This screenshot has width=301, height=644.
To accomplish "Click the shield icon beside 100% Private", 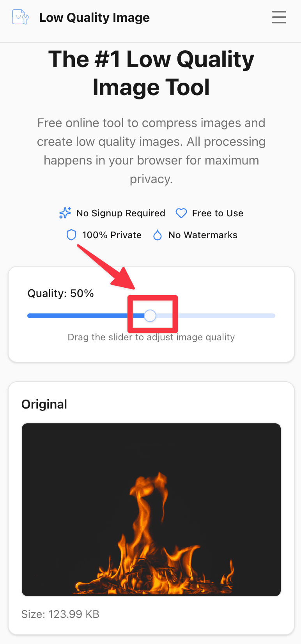I will 71,235.
